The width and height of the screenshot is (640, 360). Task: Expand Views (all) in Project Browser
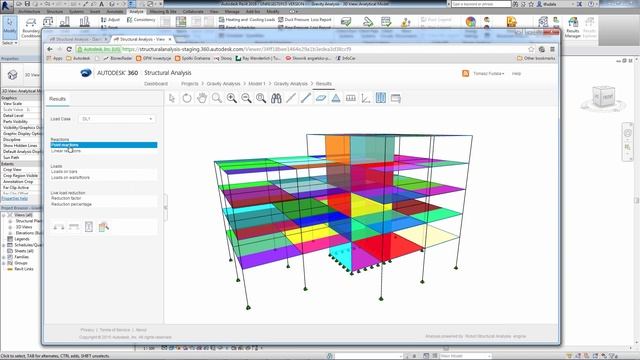[4, 215]
